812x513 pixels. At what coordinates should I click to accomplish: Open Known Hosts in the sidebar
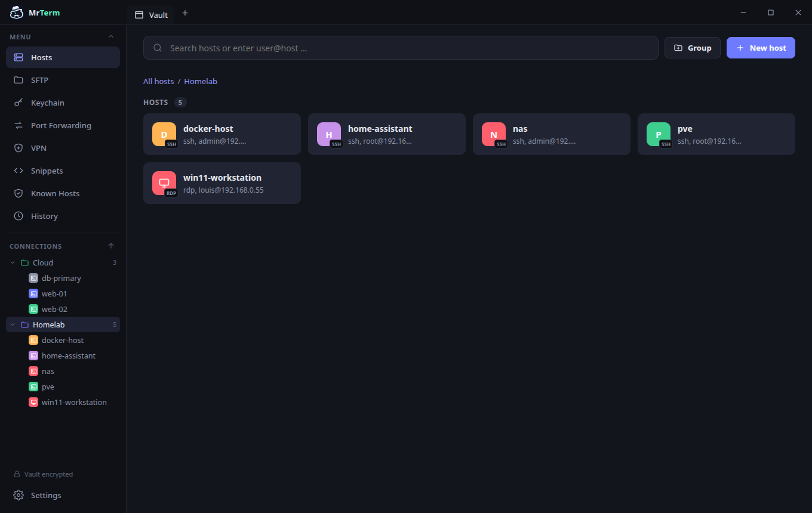click(x=63, y=193)
